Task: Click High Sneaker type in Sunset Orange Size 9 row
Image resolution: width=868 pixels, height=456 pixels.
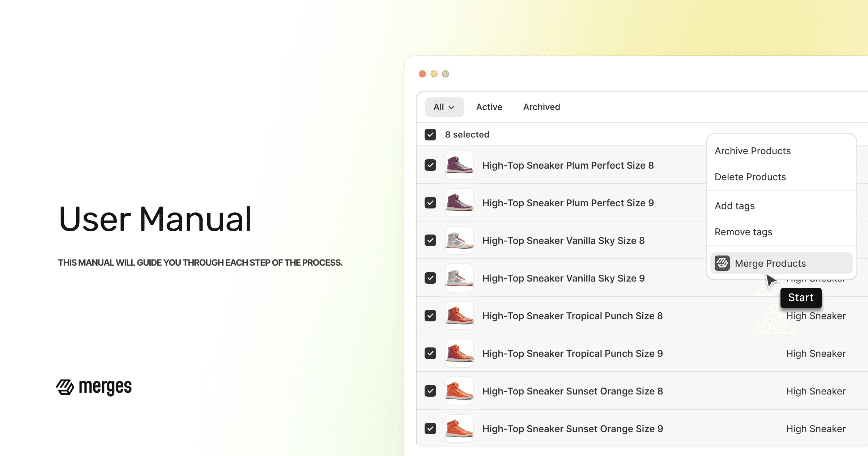Action: (816, 429)
